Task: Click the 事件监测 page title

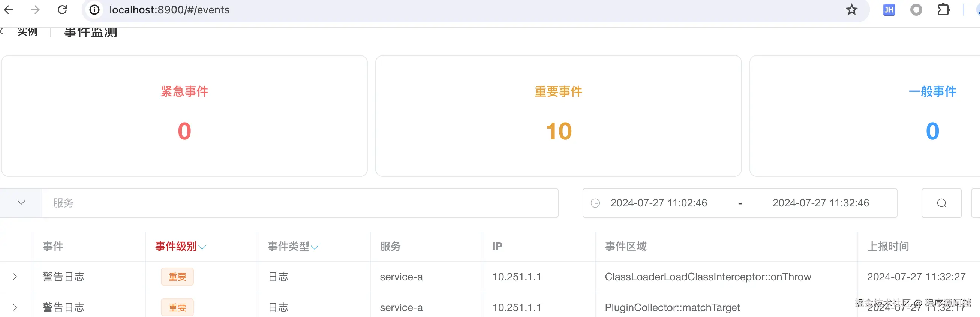Action: tap(91, 32)
